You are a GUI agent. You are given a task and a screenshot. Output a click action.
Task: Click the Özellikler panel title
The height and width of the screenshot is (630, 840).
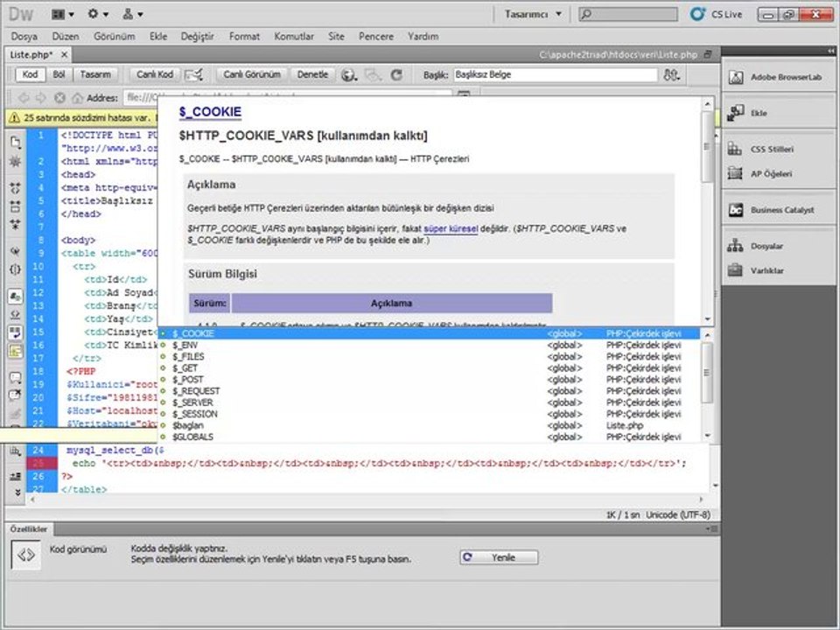[29, 528]
